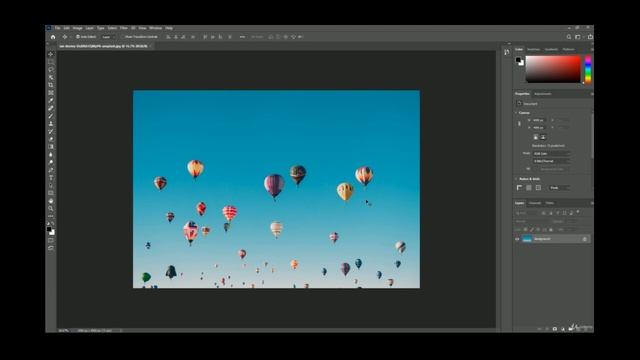Select the Move tool in the toolbar
The width and height of the screenshot is (640, 360).
click(51, 54)
